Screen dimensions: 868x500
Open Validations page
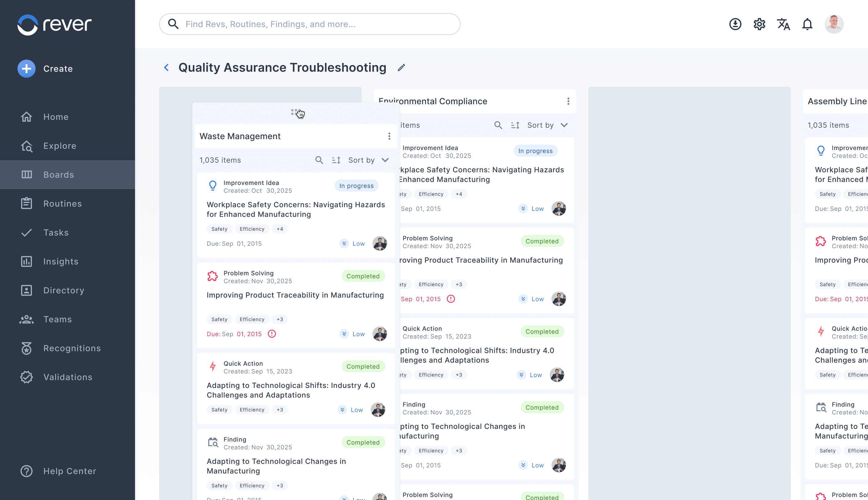[67, 377]
